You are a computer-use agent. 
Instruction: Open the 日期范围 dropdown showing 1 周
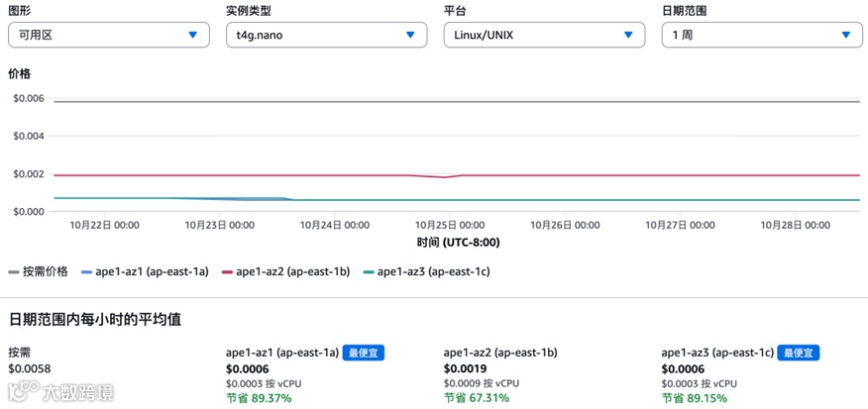tap(762, 35)
